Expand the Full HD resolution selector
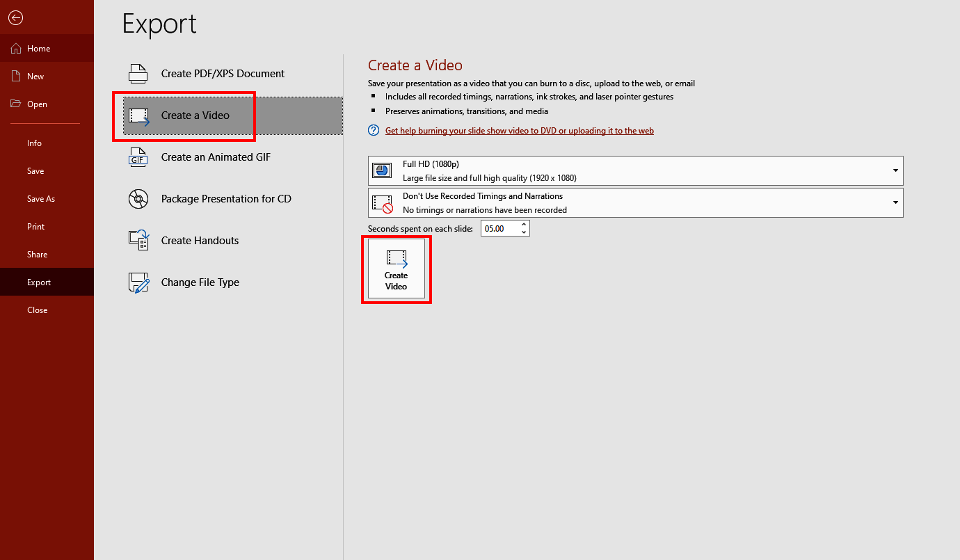The width and height of the screenshot is (960, 560). (x=895, y=170)
